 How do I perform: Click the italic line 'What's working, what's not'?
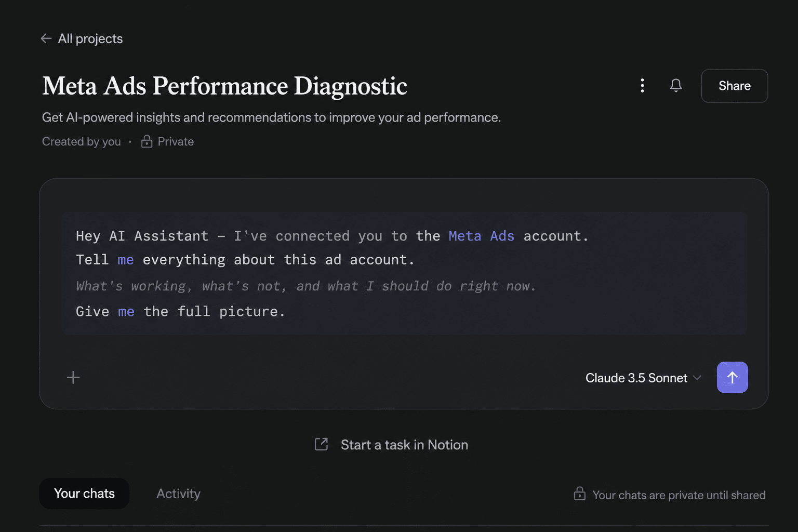coord(305,286)
